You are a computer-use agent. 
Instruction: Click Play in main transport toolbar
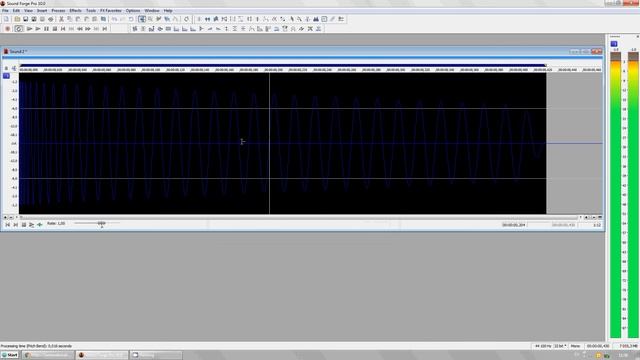pyautogui.click(x=38, y=29)
